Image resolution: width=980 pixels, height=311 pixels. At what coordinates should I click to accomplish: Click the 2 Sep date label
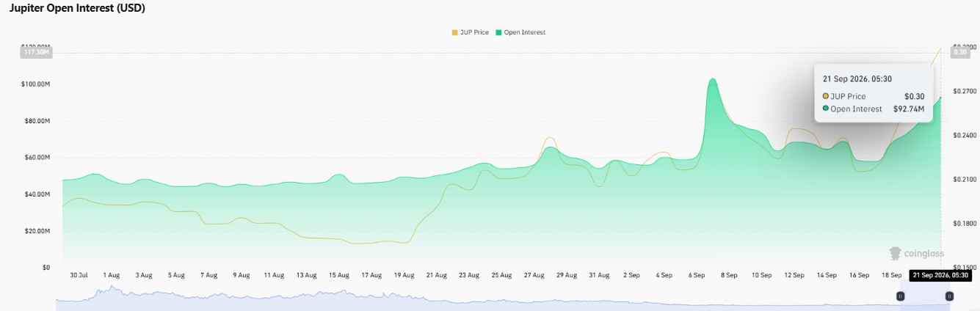coord(631,275)
